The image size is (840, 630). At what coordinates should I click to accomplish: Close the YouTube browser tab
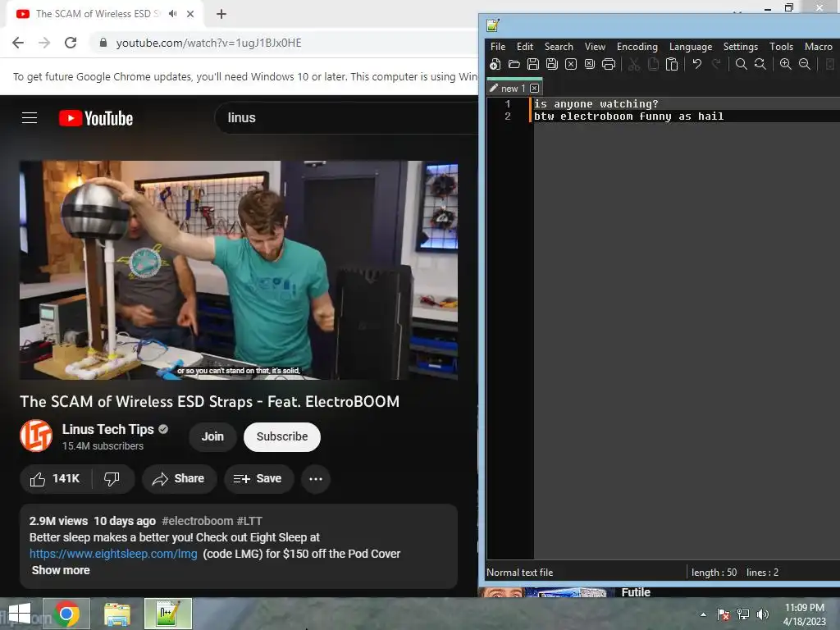pyautogui.click(x=190, y=14)
